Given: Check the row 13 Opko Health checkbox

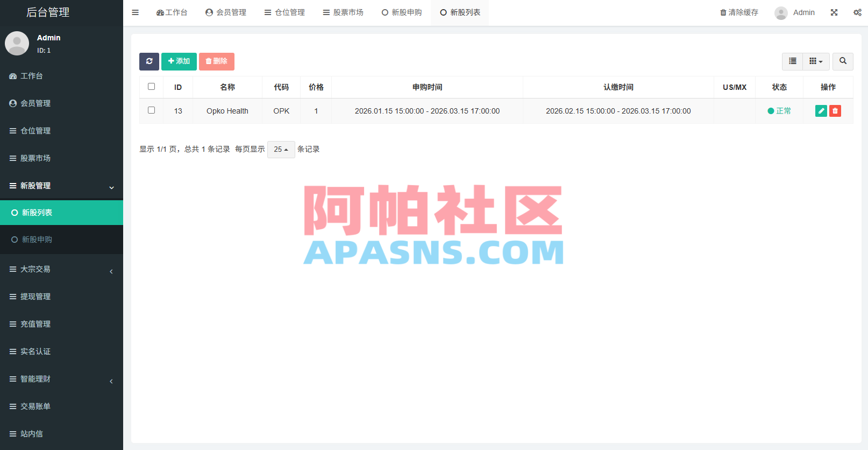Looking at the screenshot, I should [151, 110].
